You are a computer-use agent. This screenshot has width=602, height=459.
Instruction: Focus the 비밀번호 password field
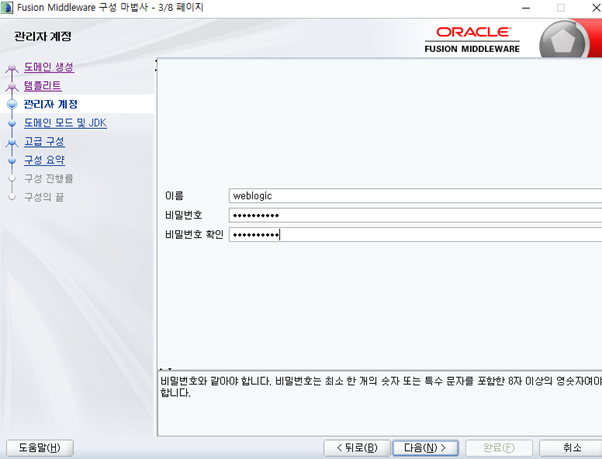click(x=415, y=215)
